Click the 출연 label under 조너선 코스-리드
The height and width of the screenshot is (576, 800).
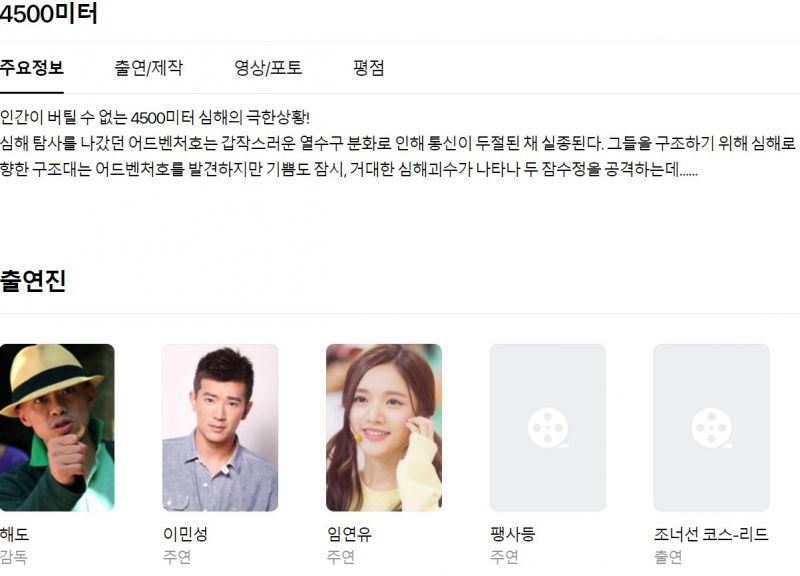(668, 557)
